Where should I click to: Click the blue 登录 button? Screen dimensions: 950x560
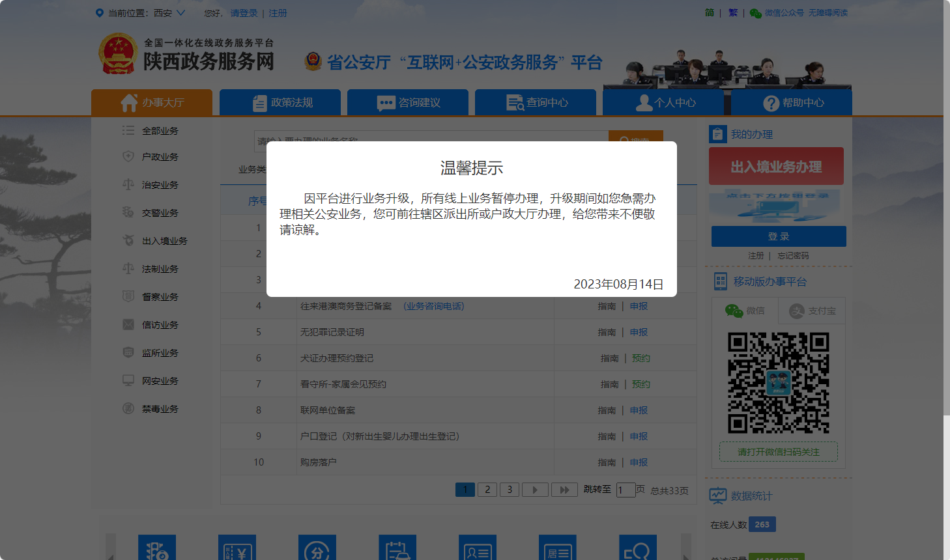point(779,236)
